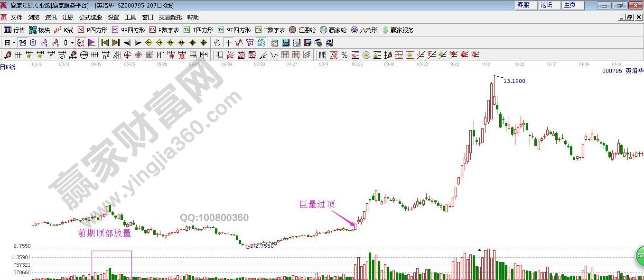Jump to first bar with skip-to-start icon
644x280 pixels.
click(x=105, y=43)
